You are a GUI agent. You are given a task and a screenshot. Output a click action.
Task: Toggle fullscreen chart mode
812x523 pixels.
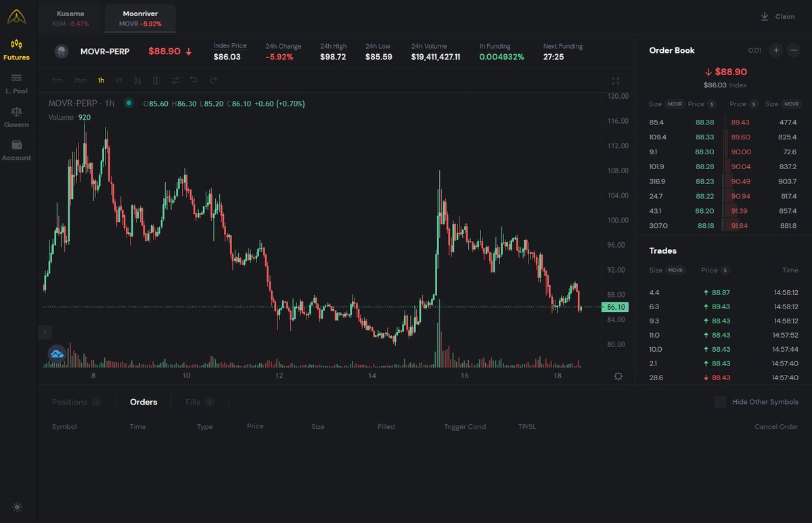616,81
